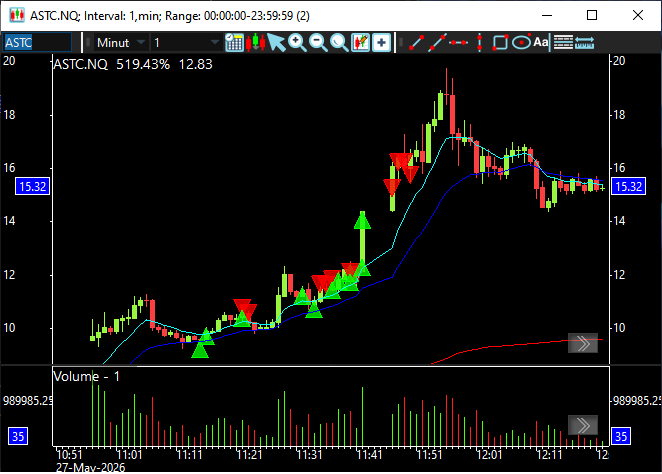Click the 11:41 time axis label

coord(369,455)
